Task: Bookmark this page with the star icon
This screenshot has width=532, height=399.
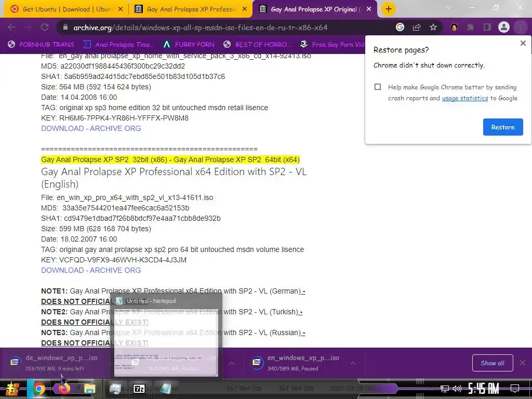Action: [x=433, y=28]
